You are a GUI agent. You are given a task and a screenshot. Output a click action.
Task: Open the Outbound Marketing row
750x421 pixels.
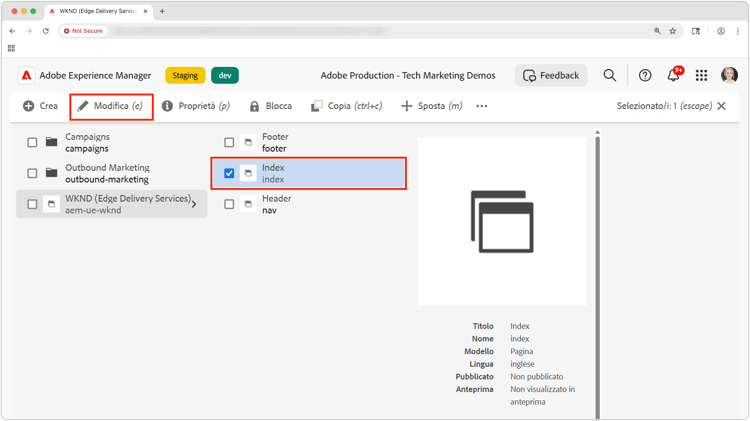tap(112, 173)
